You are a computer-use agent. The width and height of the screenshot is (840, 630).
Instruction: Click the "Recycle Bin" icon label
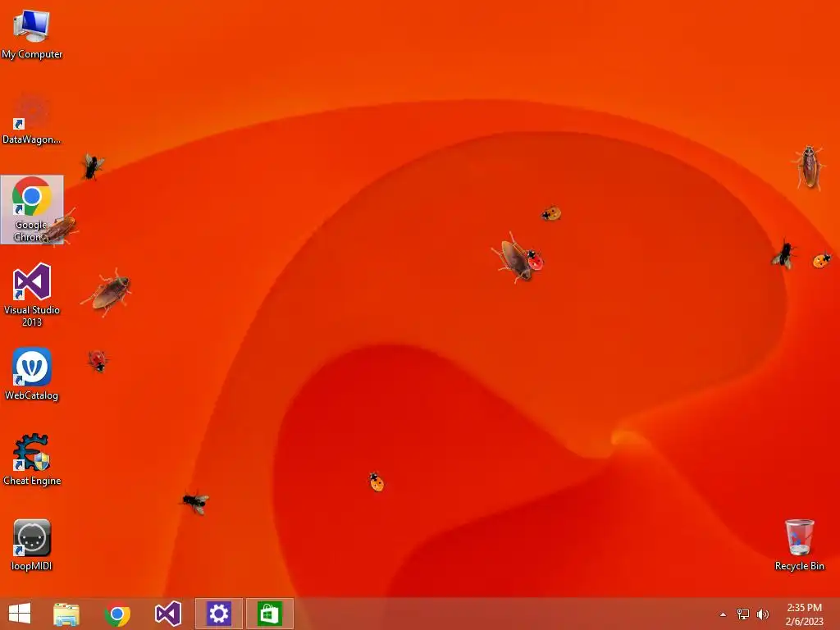click(x=799, y=566)
